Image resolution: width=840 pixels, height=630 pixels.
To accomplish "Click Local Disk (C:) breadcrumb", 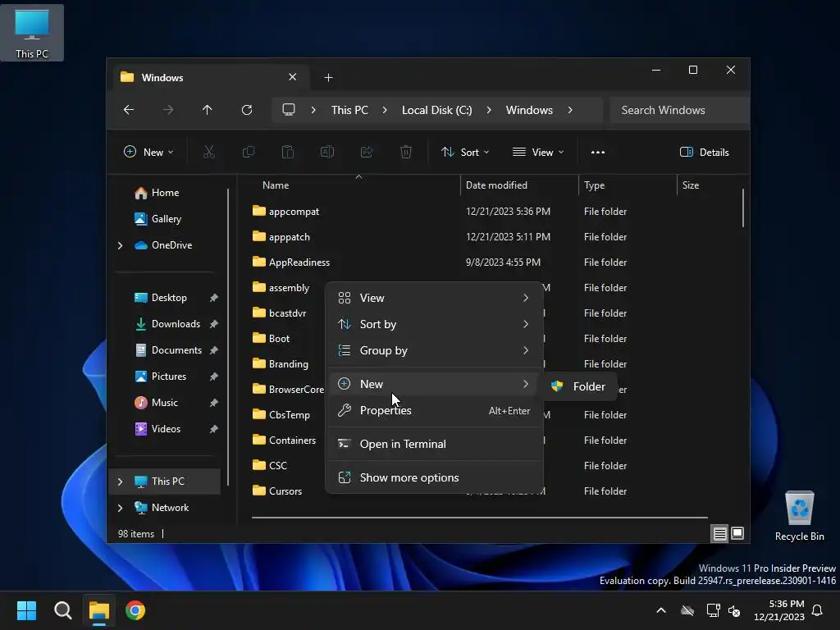I will pyautogui.click(x=436, y=110).
